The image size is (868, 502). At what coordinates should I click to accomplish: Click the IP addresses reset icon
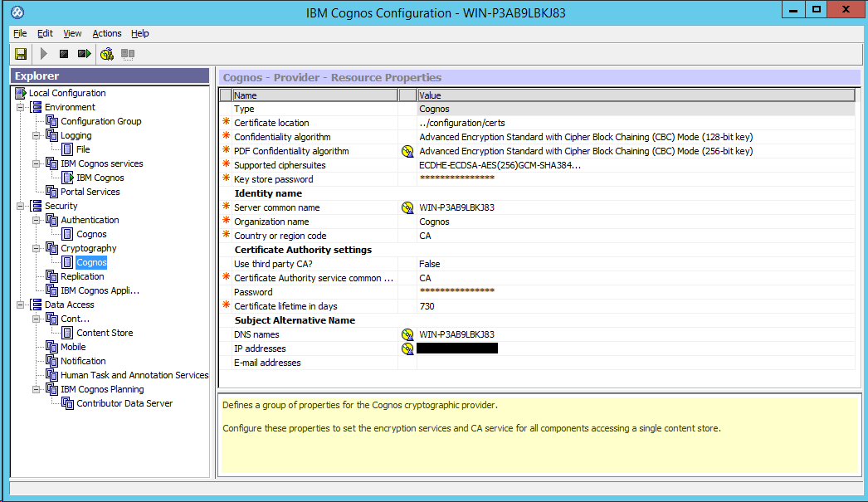click(407, 348)
